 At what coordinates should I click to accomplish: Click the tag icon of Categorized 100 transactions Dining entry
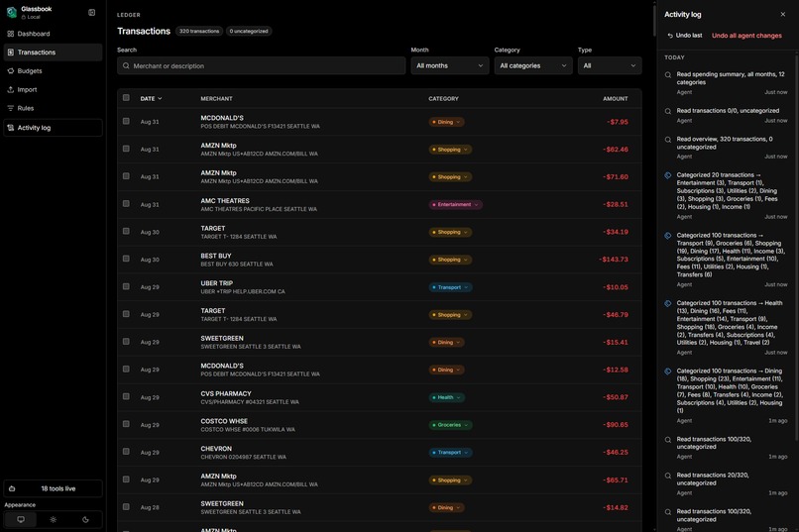pos(668,372)
